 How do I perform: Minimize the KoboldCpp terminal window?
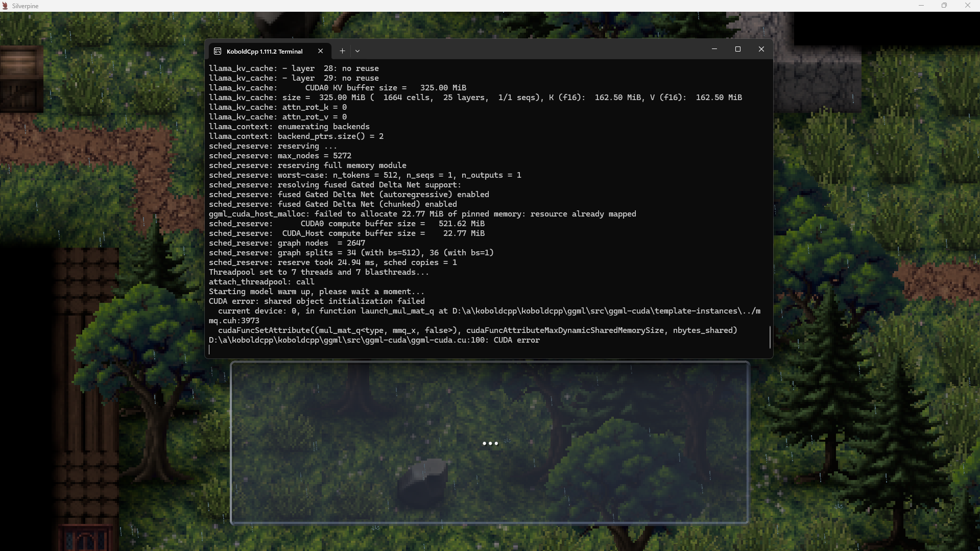[x=714, y=49]
